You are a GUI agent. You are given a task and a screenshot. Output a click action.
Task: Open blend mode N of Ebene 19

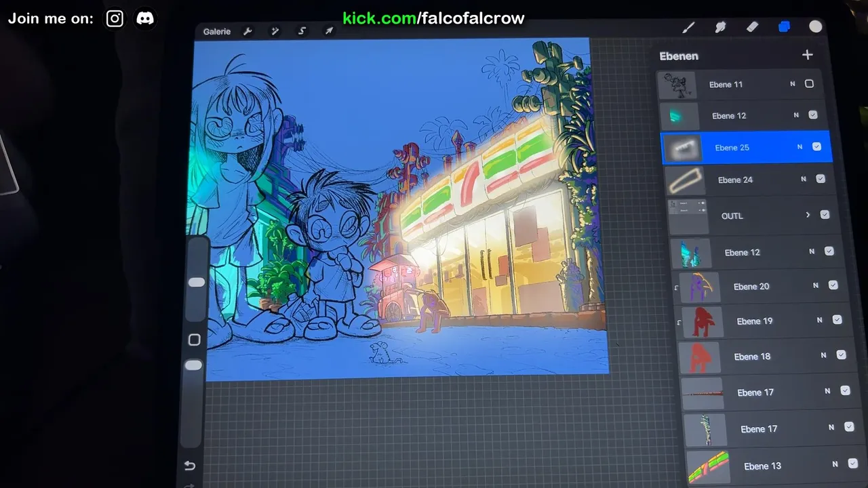pyautogui.click(x=820, y=321)
